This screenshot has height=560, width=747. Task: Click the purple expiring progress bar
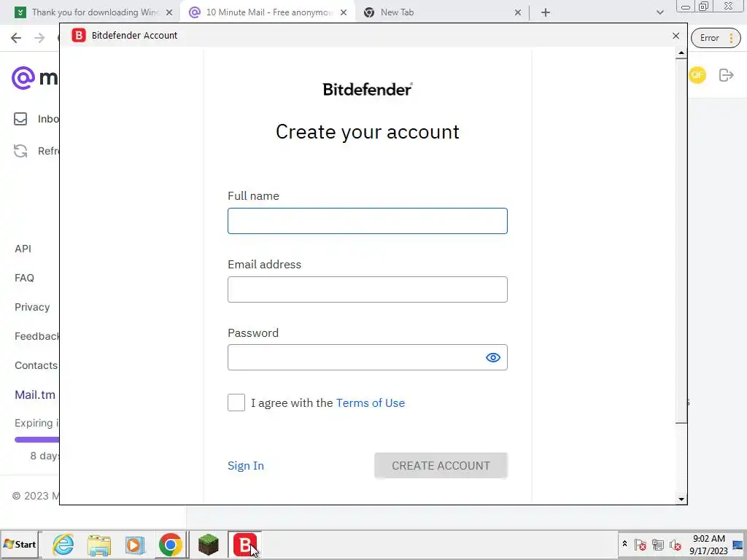[x=36, y=440]
